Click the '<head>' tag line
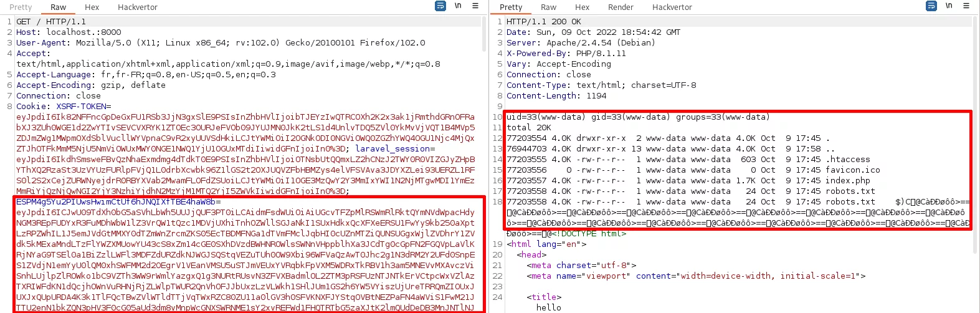 531,255
